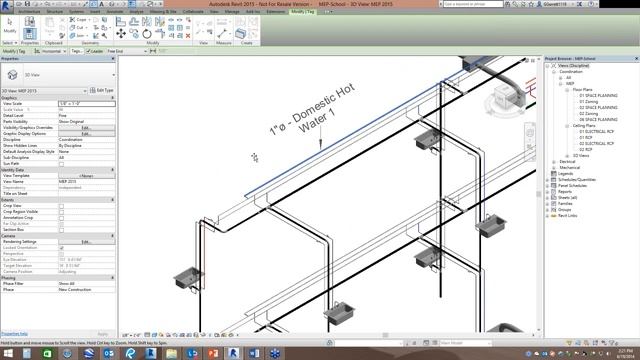Viewport: 640px width, 360px height.
Task: Click the Rotate tool in Modify panel
Action: [147, 34]
